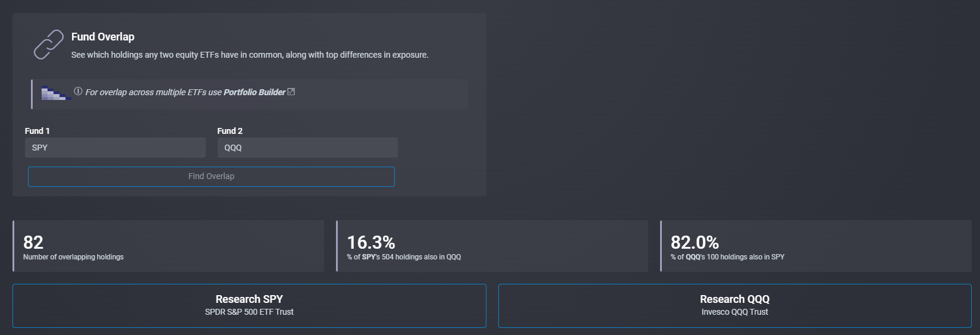Click '% of QQQ's 100 holdings' text

pyautogui.click(x=727, y=257)
